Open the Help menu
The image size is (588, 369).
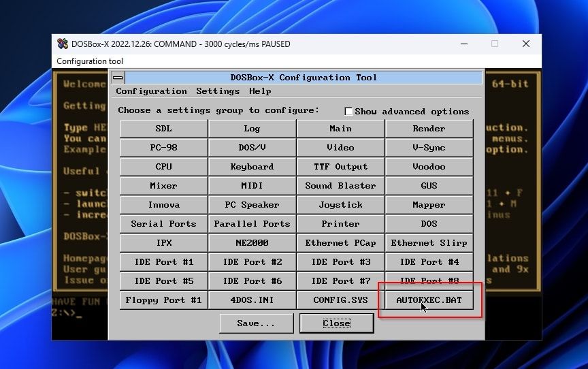(260, 91)
